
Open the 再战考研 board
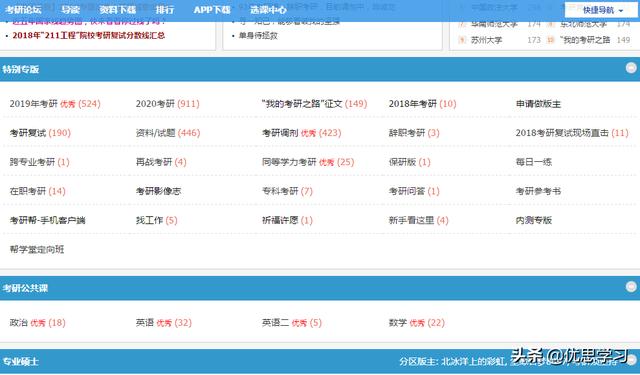click(x=154, y=162)
